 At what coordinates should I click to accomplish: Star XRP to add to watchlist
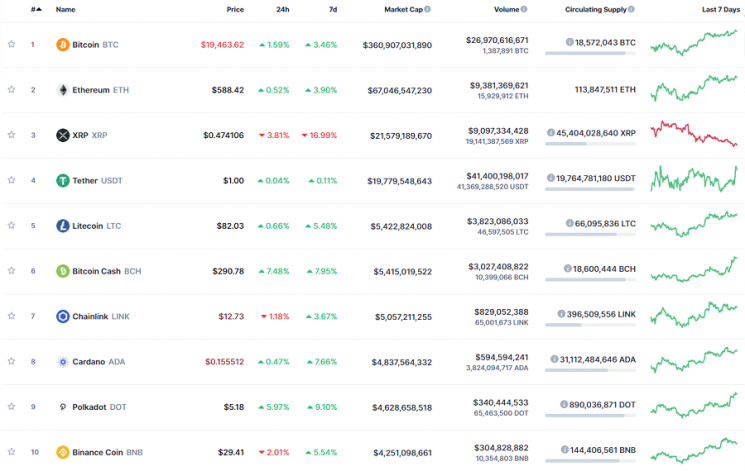11,135
